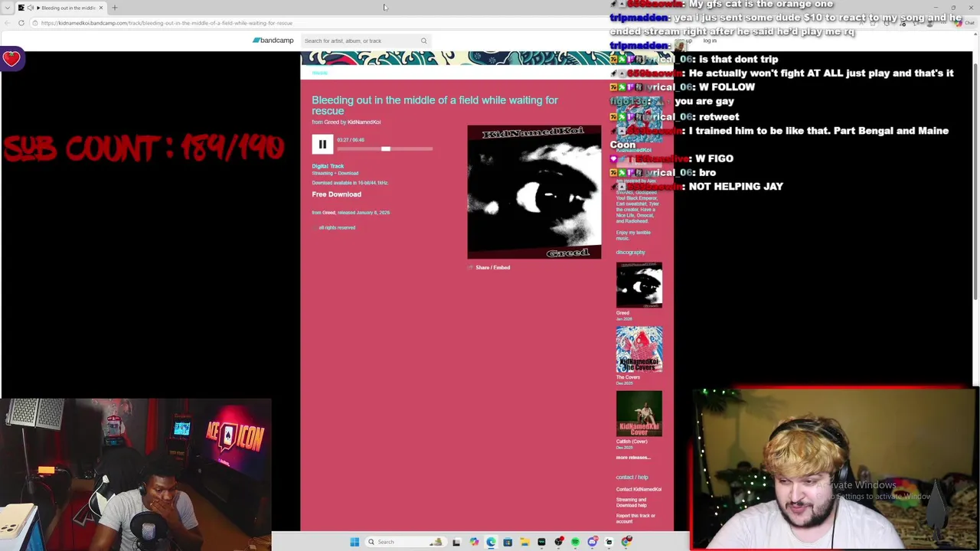Open File Explorer from the taskbar
980x551 pixels.
point(525,542)
